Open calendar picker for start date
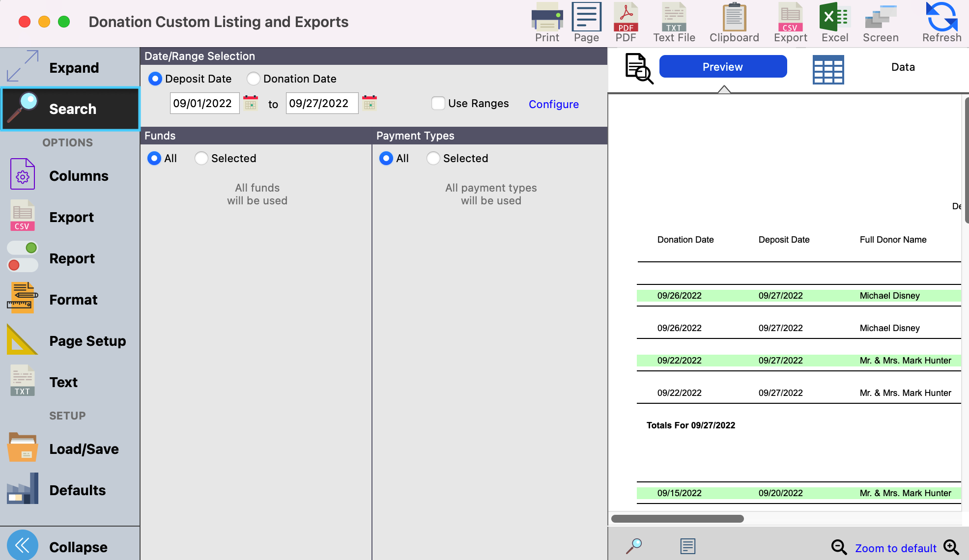Image resolution: width=969 pixels, height=560 pixels. 251,103
